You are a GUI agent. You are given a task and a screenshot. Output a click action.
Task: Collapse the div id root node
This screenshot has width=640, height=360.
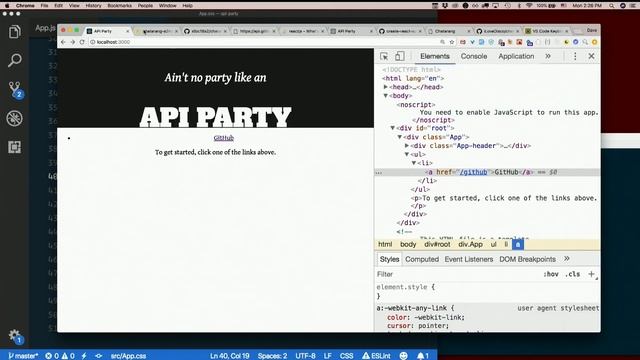393,128
